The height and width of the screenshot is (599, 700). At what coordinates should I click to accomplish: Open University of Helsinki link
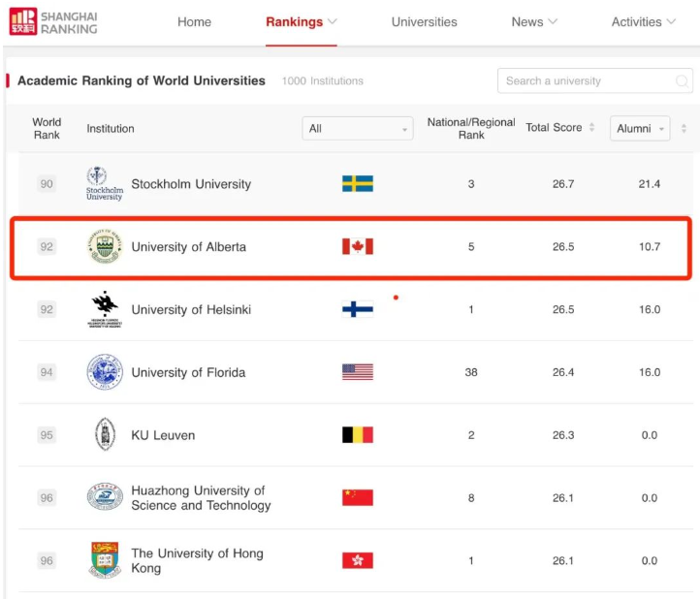pos(191,310)
